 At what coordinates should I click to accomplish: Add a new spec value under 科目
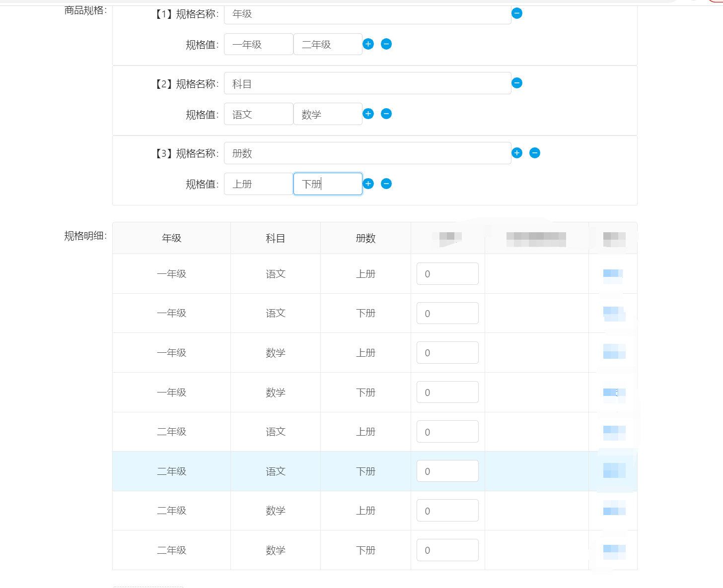[368, 114]
